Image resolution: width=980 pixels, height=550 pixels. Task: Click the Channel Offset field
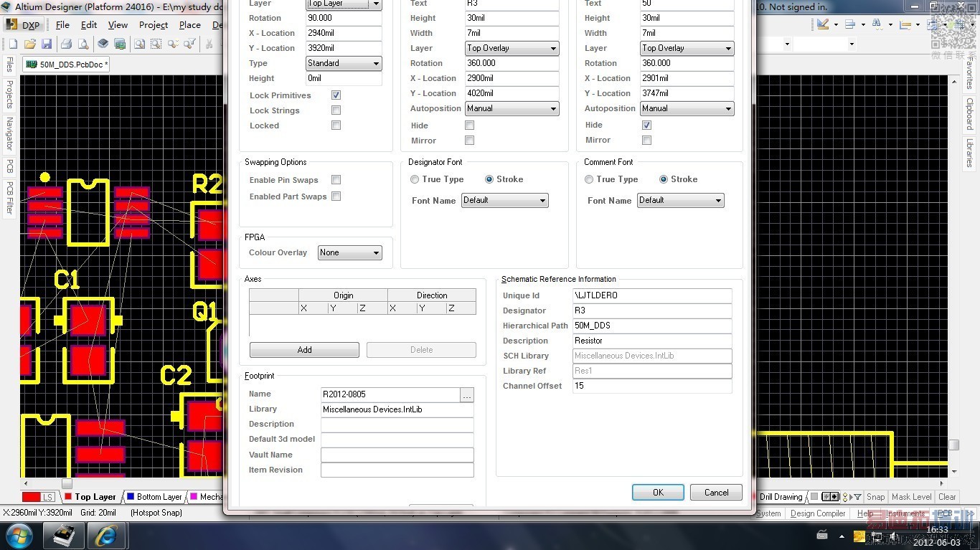click(x=652, y=386)
